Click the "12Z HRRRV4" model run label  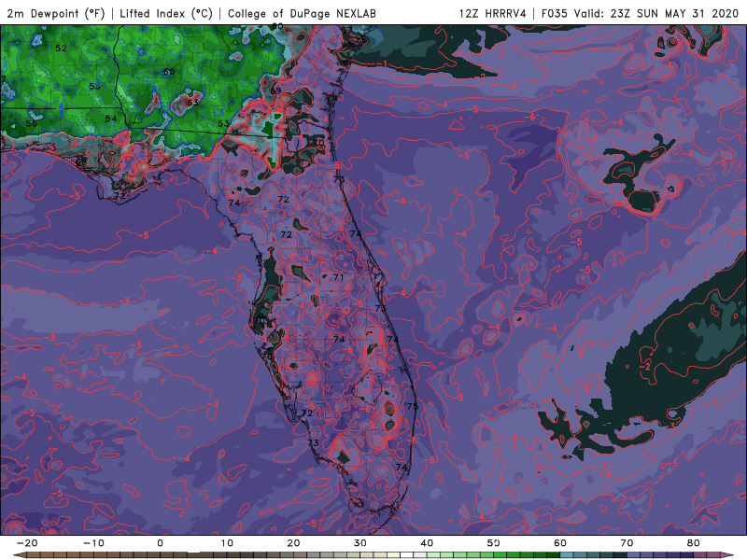(493, 13)
